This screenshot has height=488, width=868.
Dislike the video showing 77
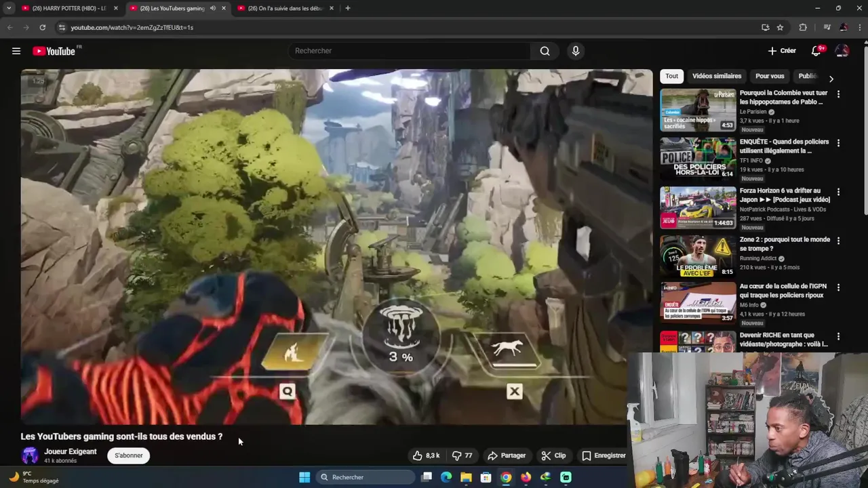coord(462,455)
